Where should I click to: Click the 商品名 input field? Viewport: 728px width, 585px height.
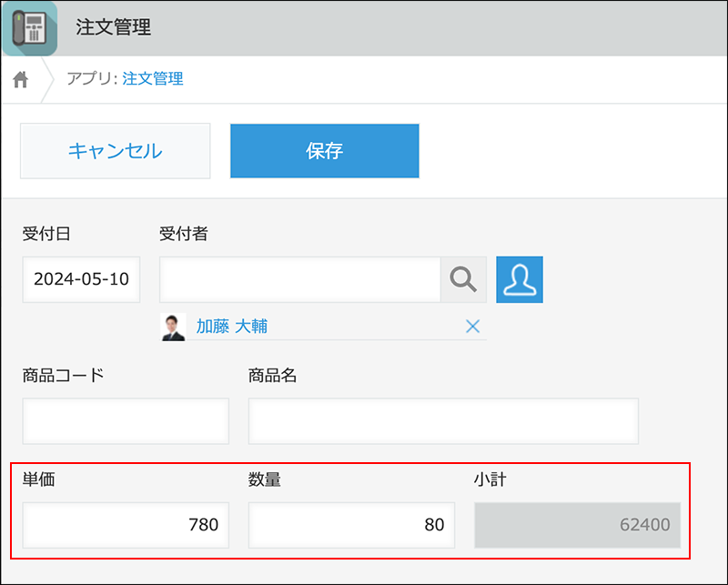pyautogui.click(x=442, y=420)
